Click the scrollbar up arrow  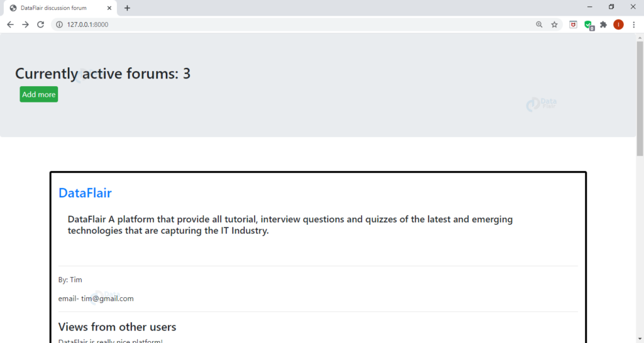640,37
